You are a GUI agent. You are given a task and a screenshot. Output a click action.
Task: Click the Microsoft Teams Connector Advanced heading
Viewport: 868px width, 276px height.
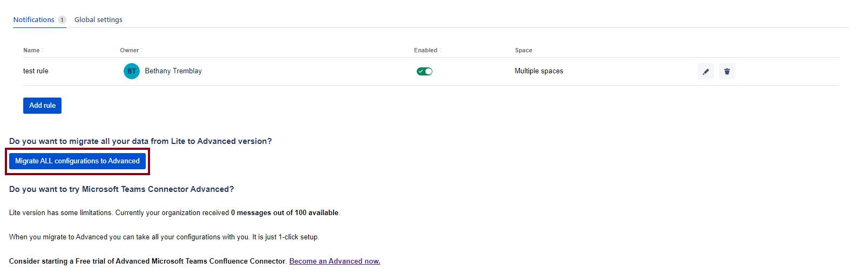[x=121, y=189]
